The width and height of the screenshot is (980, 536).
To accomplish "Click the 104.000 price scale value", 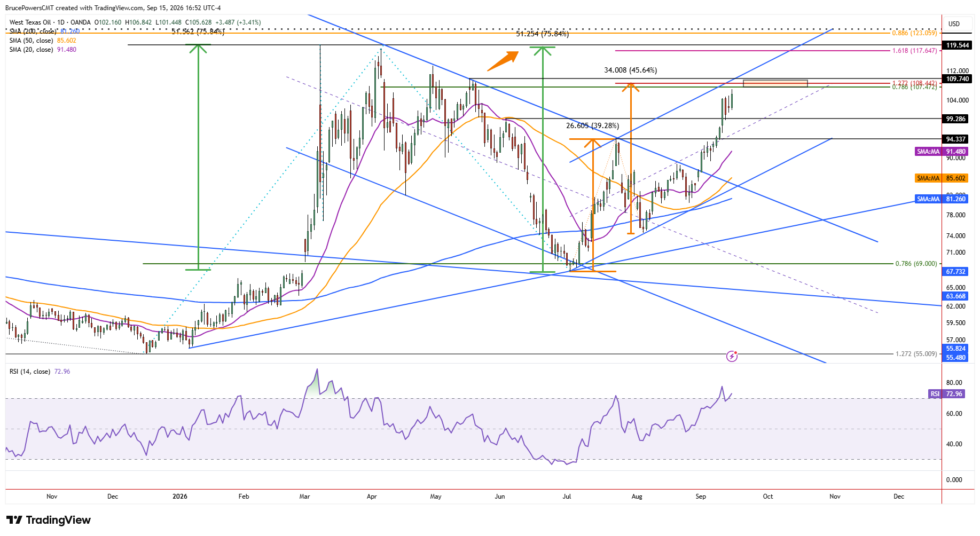I will coord(957,100).
